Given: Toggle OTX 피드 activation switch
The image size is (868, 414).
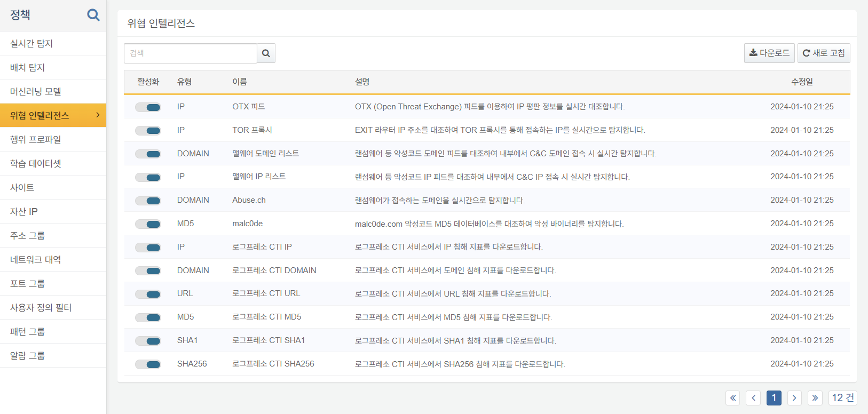Looking at the screenshot, I should 148,107.
